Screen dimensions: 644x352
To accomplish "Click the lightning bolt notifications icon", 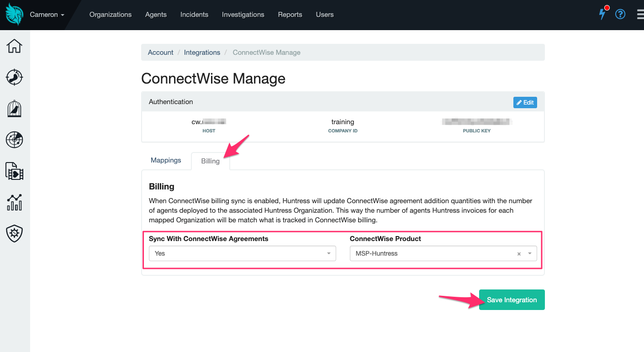I will (x=603, y=14).
